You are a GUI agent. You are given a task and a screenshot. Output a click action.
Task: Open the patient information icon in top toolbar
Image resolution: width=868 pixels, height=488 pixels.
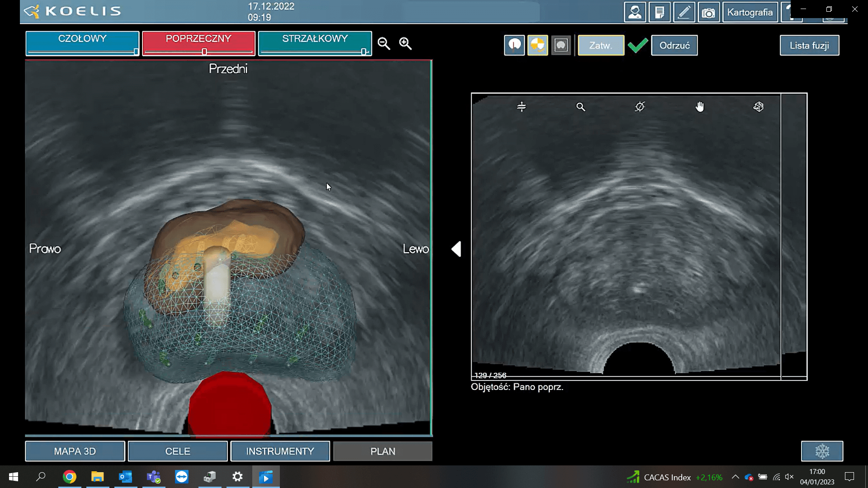coord(636,12)
